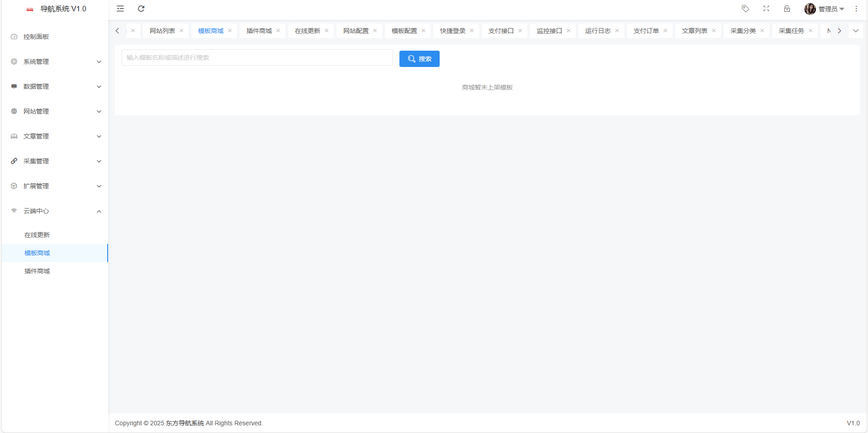868x433 pixels.
Task: Click the 采集管理 link icon in sidebar
Action: coord(14,161)
